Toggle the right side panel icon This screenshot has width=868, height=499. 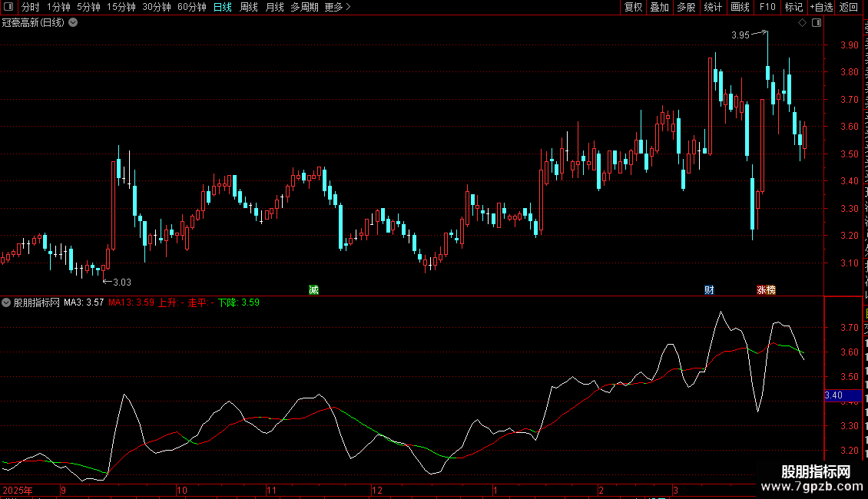click(817, 23)
